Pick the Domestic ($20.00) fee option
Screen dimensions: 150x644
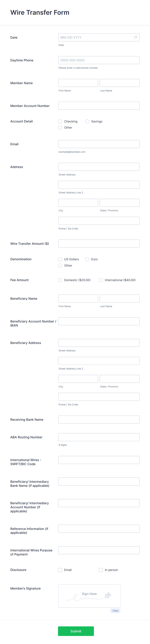click(x=60, y=280)
